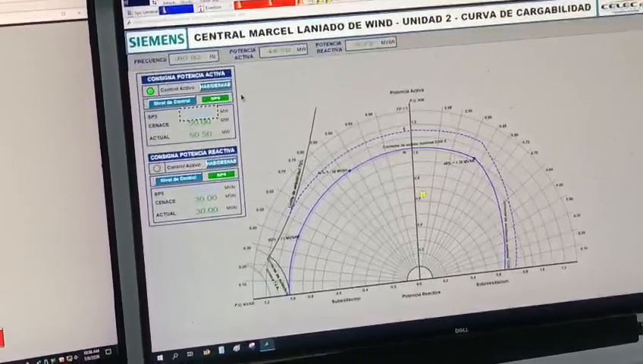
Task: Click the CENACE 30.00 value in Potencia Reactiva
Action: pyautogui.click(x=205, y=199)
